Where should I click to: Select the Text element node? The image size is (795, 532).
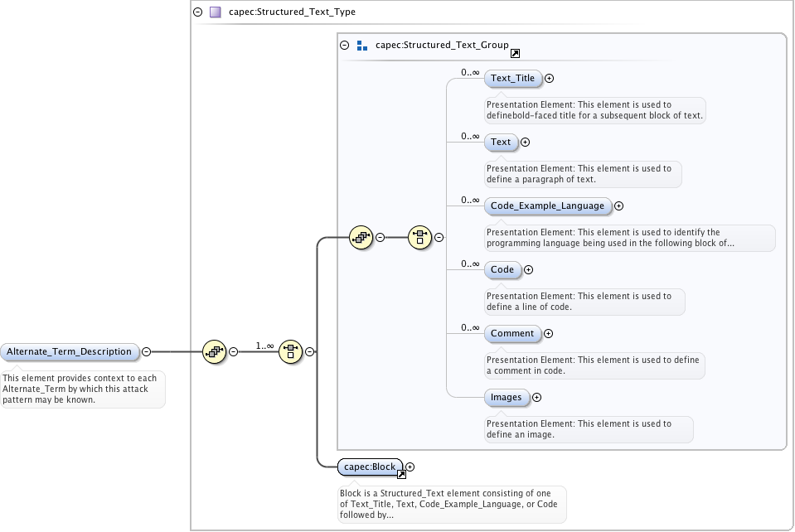point(500,142)
